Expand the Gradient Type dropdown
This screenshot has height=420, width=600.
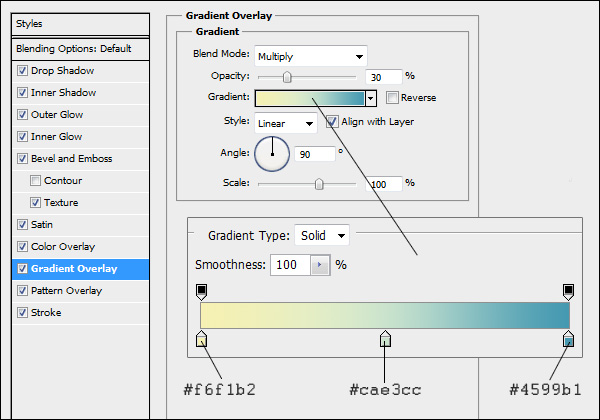click(322, 236)
